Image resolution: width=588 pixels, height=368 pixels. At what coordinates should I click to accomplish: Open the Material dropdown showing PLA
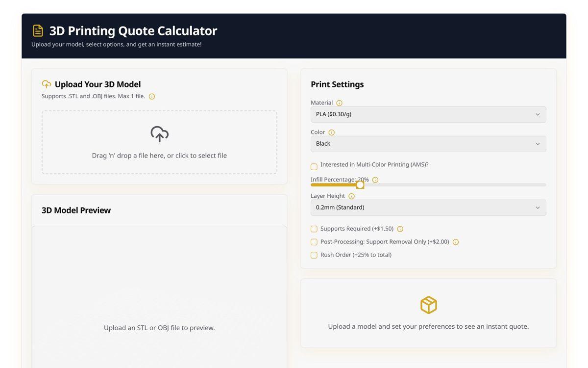tap(428, 114)
